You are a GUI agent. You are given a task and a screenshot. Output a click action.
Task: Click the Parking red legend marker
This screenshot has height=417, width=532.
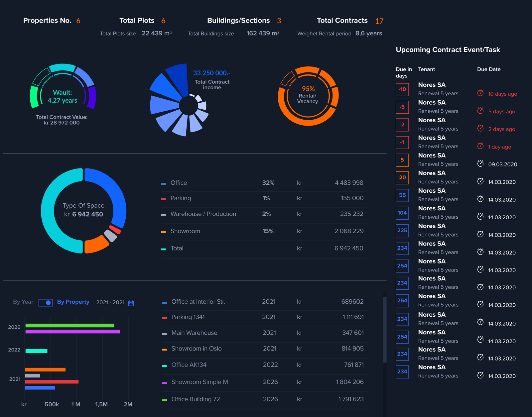click(163, 199)
